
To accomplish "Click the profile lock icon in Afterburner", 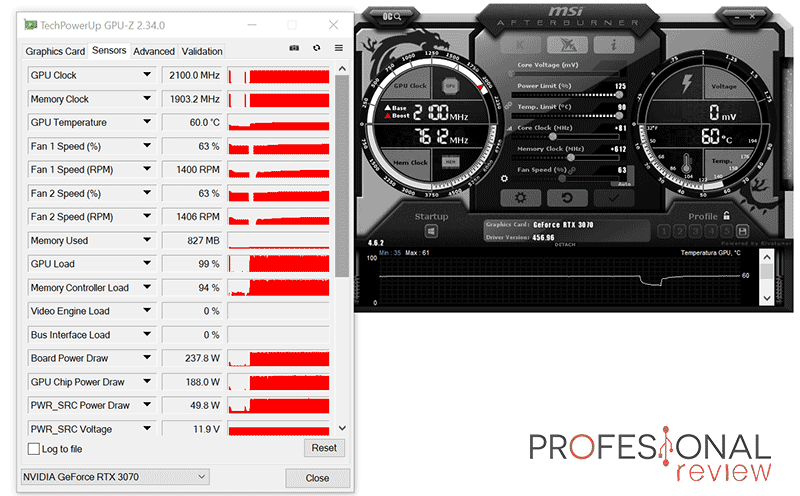I will [x=727, y=215].
